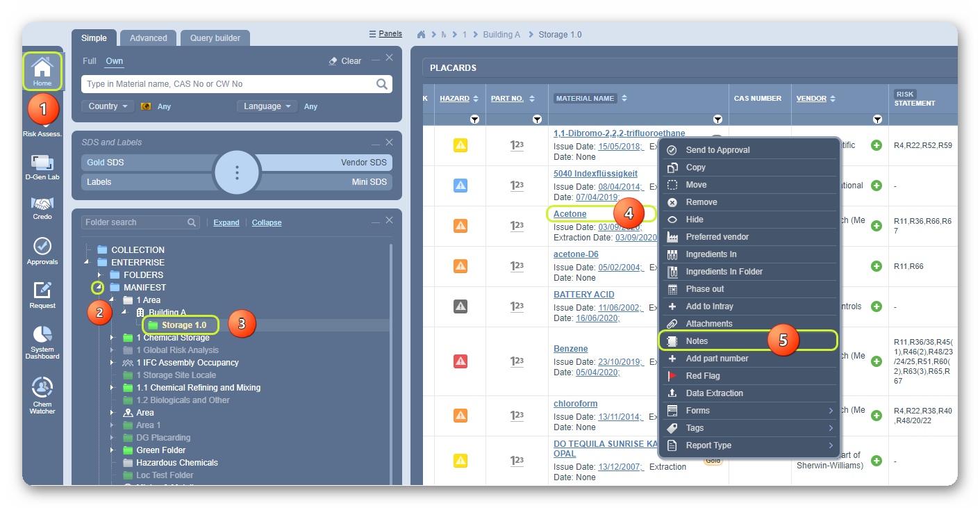Choose Notes in the context menu

coord(749,341)
